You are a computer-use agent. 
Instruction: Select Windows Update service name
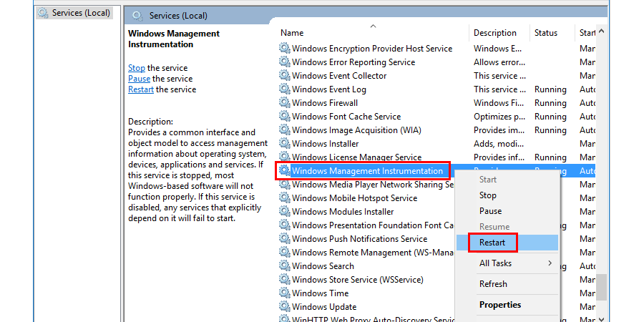[x=323, y=307]
